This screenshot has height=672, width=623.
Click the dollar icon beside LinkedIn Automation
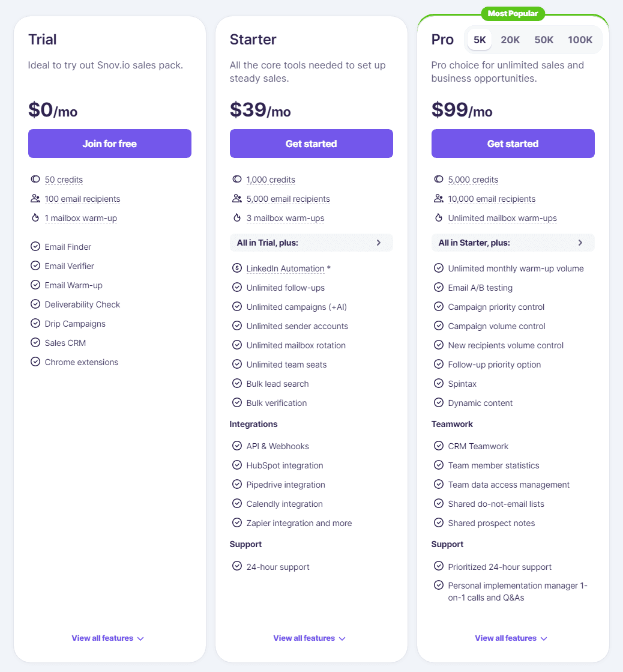pyautogui.click(x=237, y=268)
